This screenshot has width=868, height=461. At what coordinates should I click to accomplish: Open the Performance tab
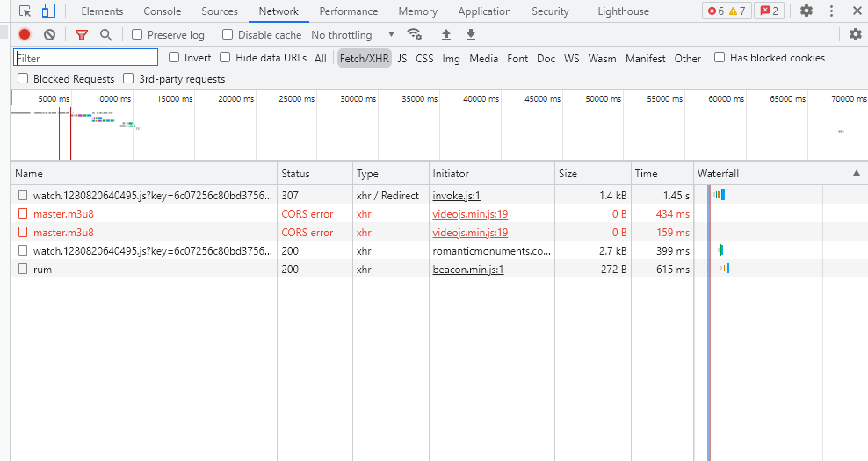coord(349,11)
